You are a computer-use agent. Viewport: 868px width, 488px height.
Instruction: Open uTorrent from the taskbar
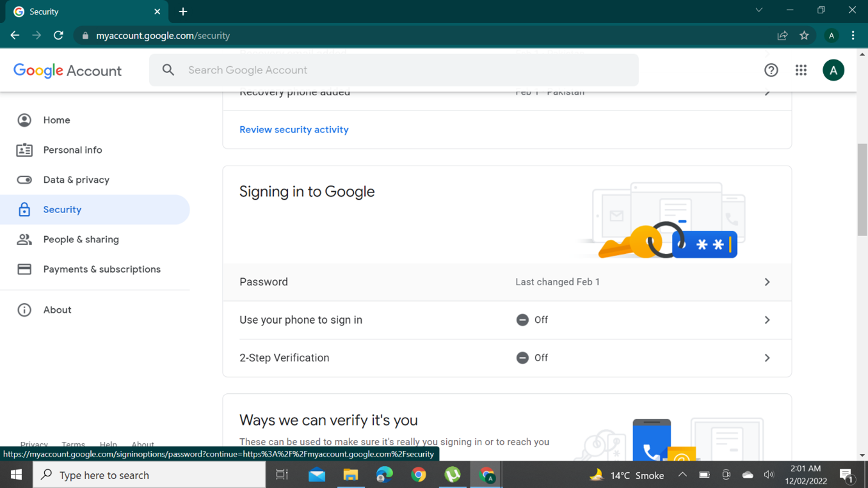452,475
